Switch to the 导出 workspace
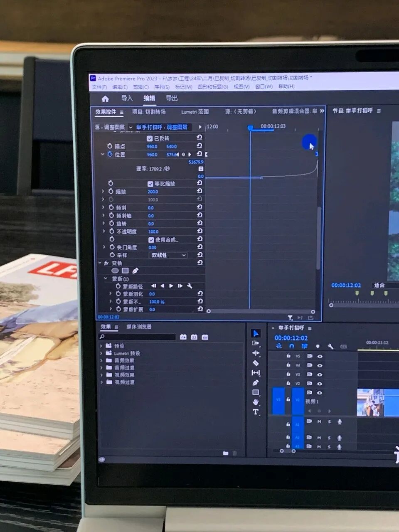 [172, 98]
